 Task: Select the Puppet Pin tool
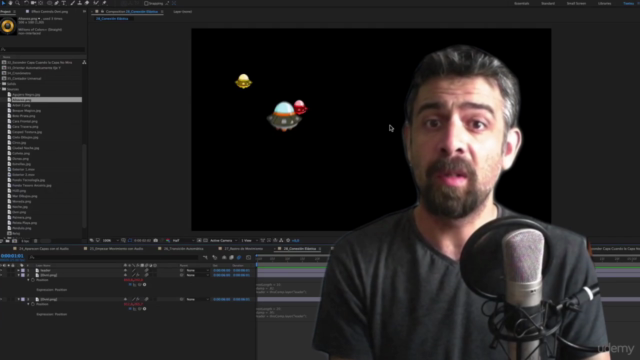tap(104, 3)
